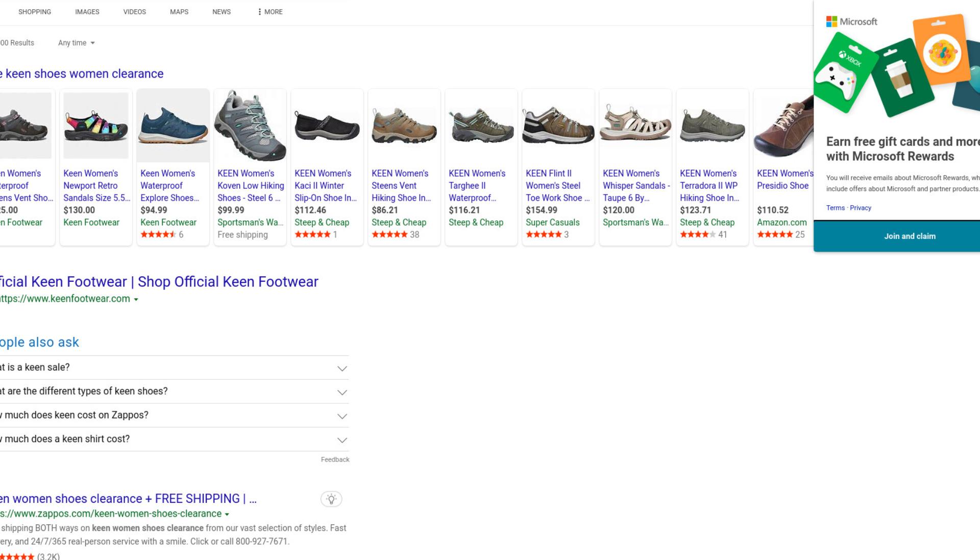
Task: Click the coffee cup gift card image
Action: coord(902,78)
